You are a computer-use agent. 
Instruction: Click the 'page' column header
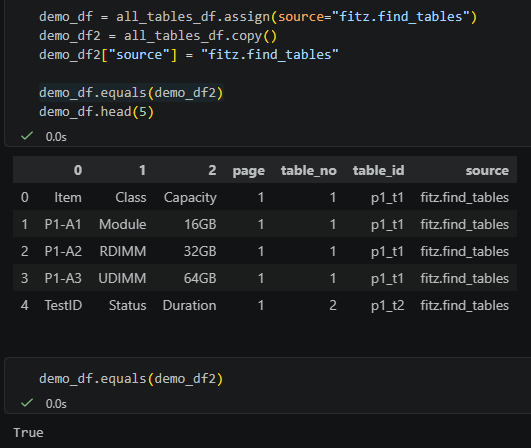pyautogui.click(x=249, y=171)
